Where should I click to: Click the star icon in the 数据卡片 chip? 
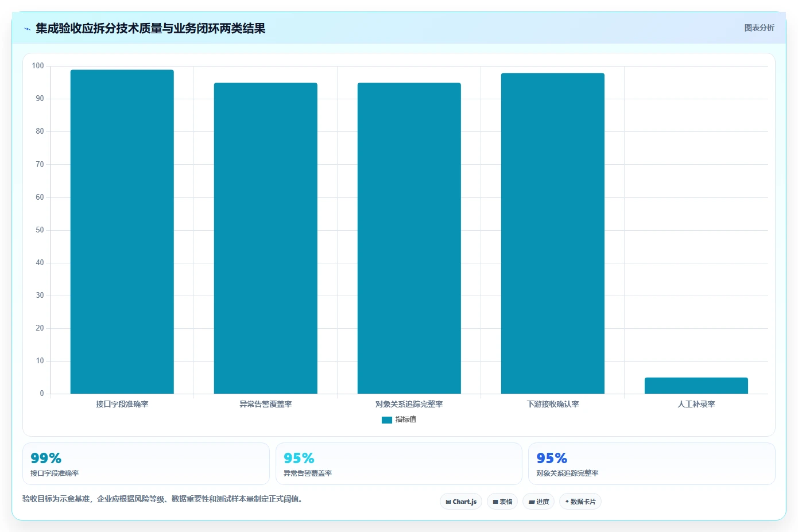click(x=567, y=502)
